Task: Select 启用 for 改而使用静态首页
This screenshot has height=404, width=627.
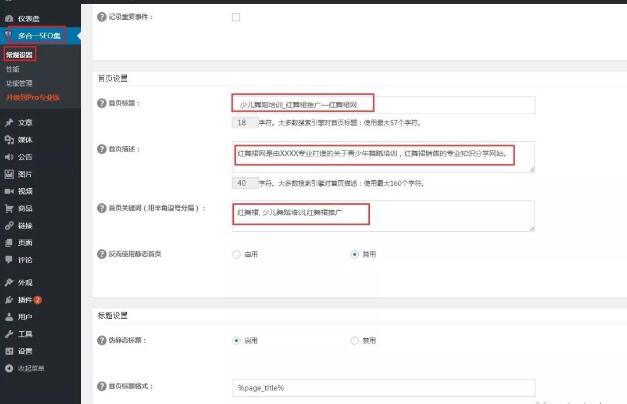Action: (x=236, y=254)
